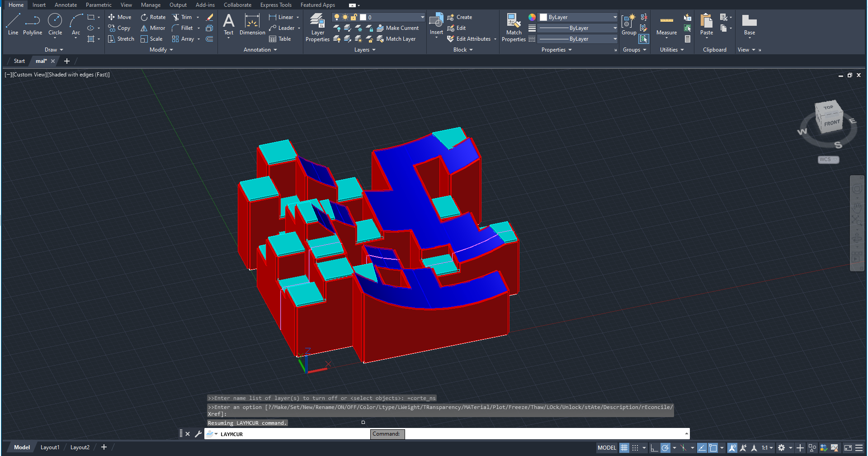The width and height of the screenshot is (868, 456).
Task: Click Edit Attributes
Action: [469, 39]
